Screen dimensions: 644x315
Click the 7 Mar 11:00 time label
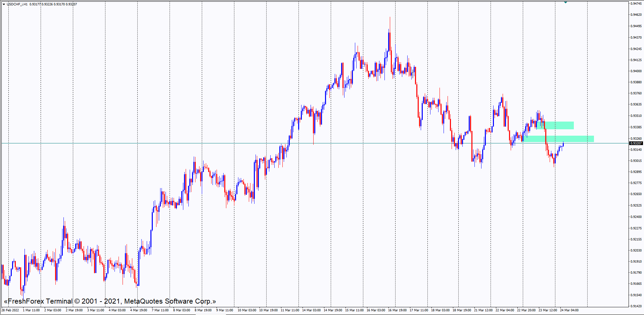[x=160, y=310]
